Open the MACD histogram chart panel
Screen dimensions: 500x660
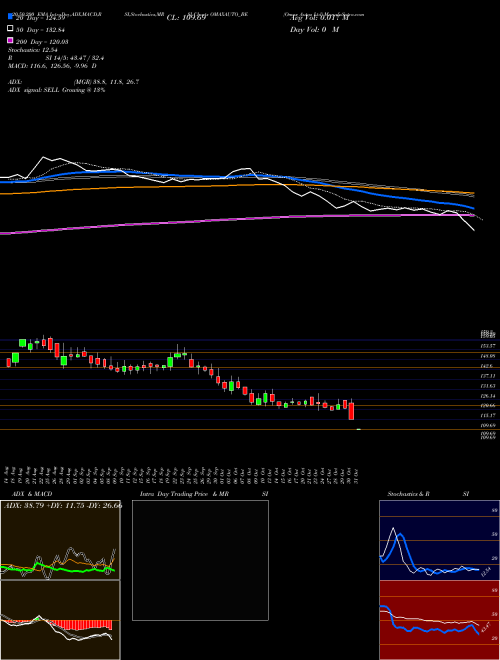click(60, 620)
